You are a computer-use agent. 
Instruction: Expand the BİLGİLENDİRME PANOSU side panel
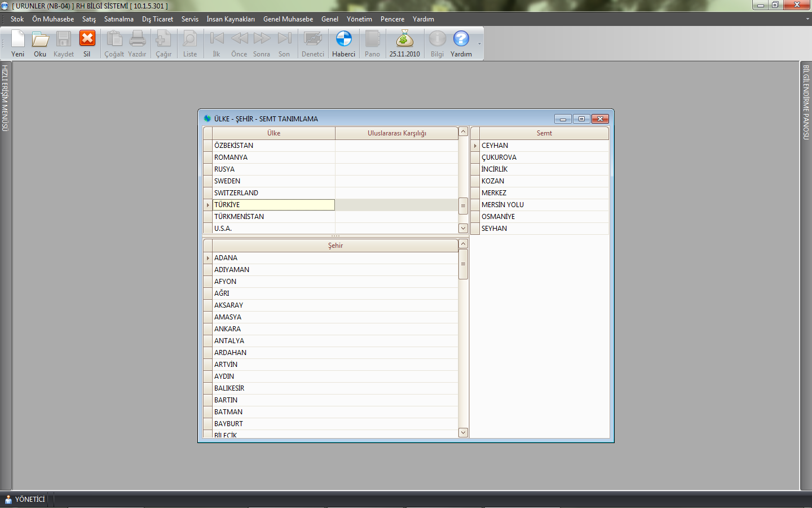(x=806, y=103)
